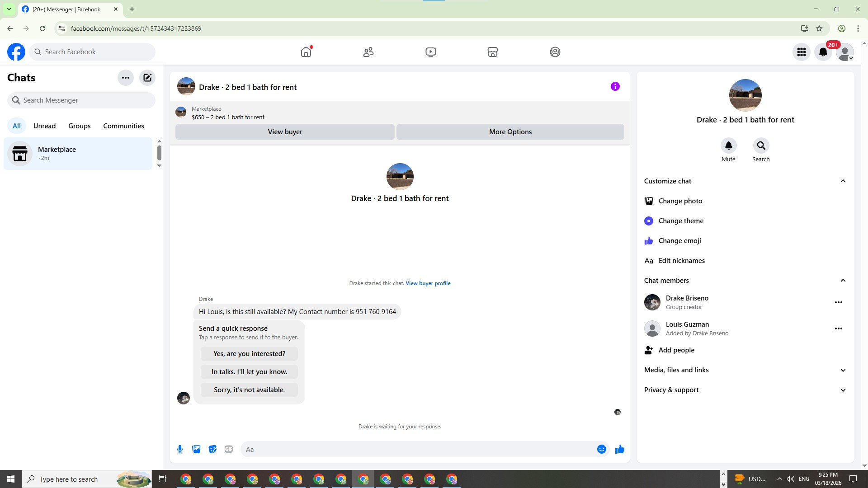Switch to the Communities tab
Image resolution: width=868 pixels, height=488 pixels.
pos(123,126)
